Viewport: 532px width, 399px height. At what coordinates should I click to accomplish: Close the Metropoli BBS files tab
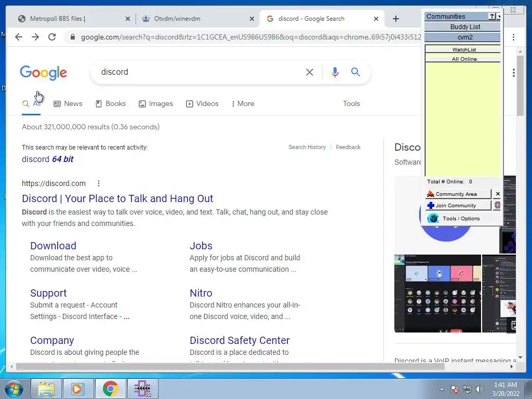128,19
